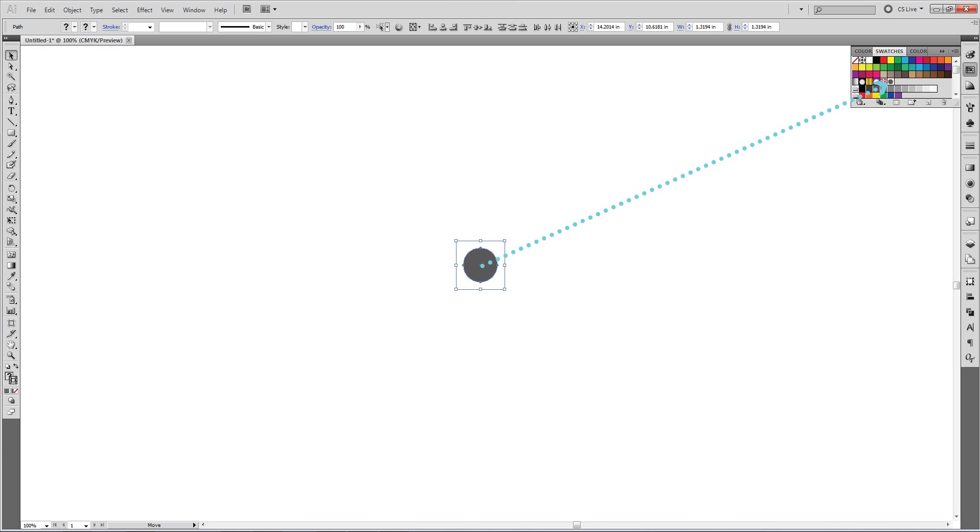This screenshot has width=980, height=532.
Task: Select the Eyedropper tool
Action: [11, 276]
